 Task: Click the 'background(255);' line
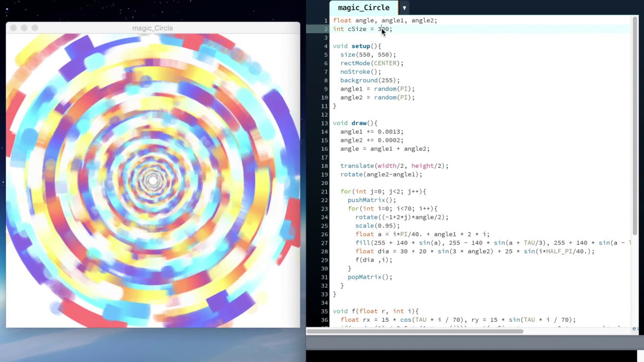tap(370, 80)
